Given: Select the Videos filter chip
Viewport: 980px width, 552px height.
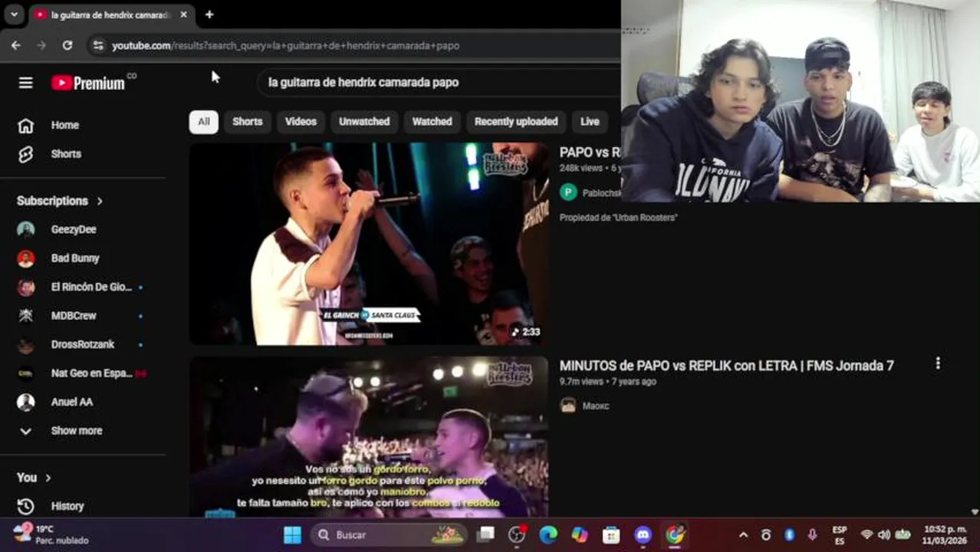Looking at the screenshot, I should [x=301, y=122].
